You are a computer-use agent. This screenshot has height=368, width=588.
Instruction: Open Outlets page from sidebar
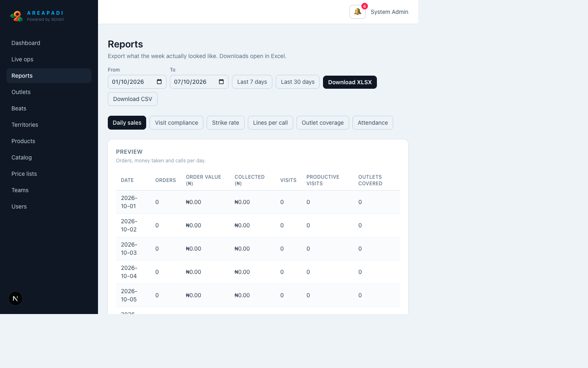pyautogui.click(x=49, y=92)
